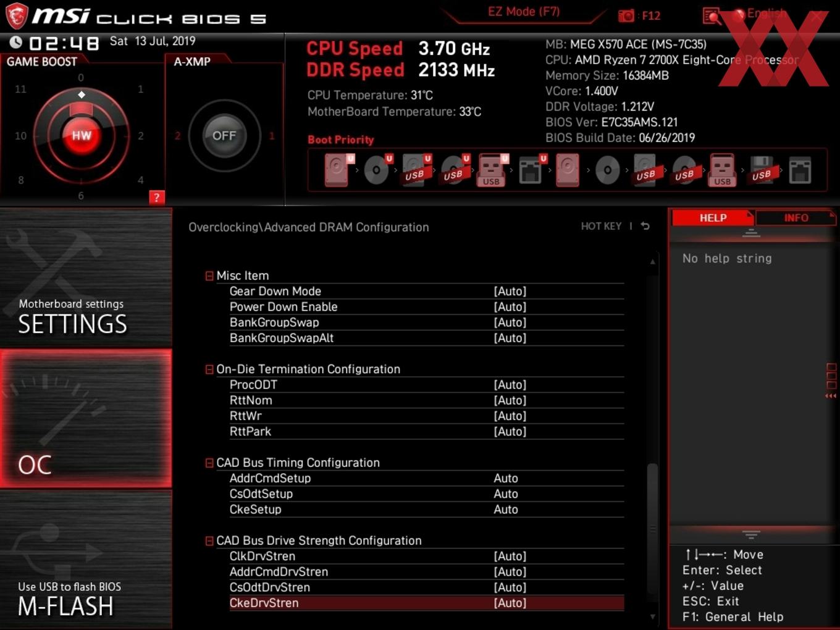Select the legacy USB key boot icon

[x=723, y=170]
